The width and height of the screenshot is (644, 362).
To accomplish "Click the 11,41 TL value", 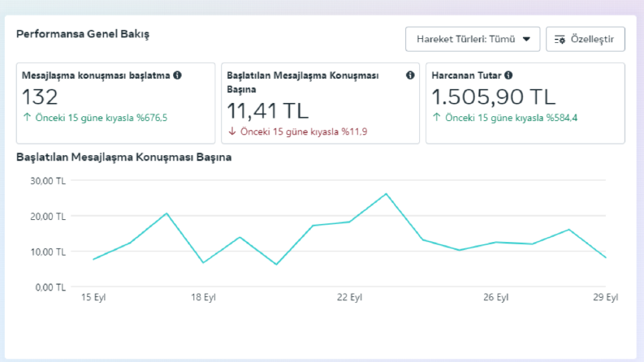I will coord(267,111).
